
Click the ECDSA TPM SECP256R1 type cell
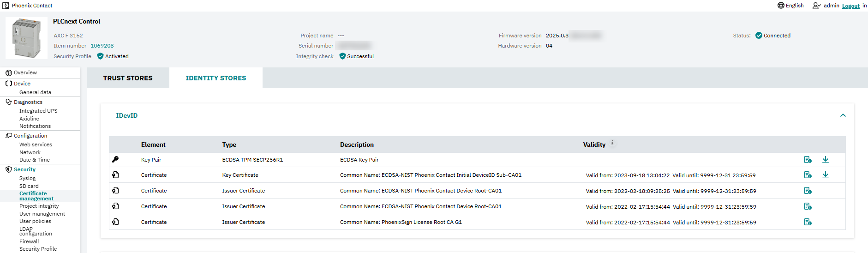[x=252, y=160]
